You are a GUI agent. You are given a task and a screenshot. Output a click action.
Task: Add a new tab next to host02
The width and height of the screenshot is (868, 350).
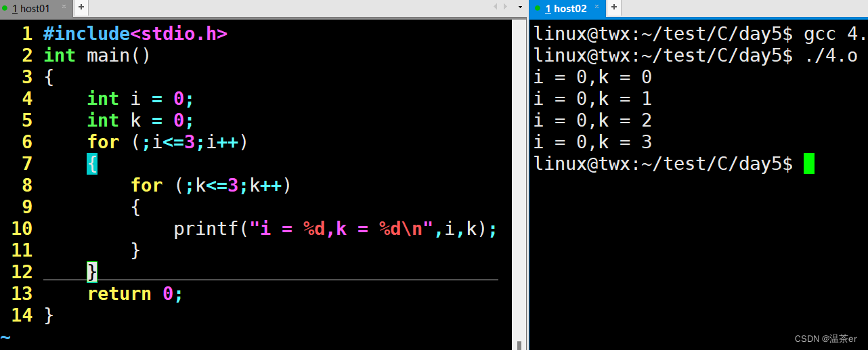tap(614, 7)
